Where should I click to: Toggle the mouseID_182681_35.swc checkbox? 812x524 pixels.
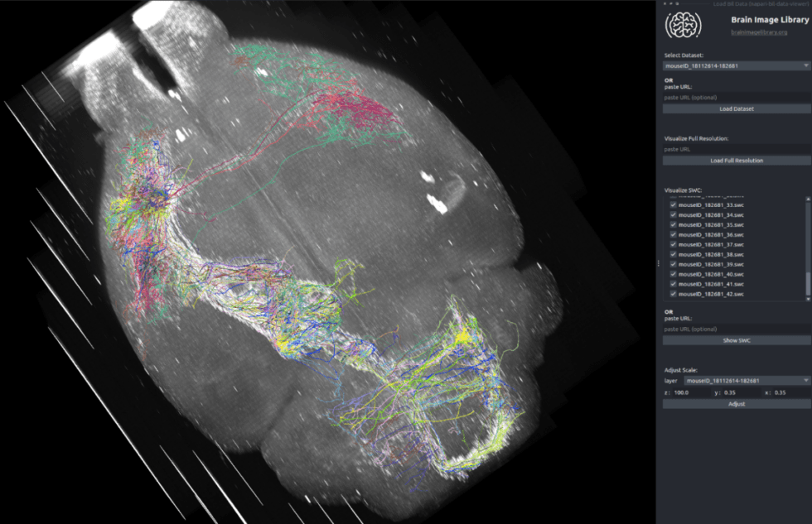673,224
